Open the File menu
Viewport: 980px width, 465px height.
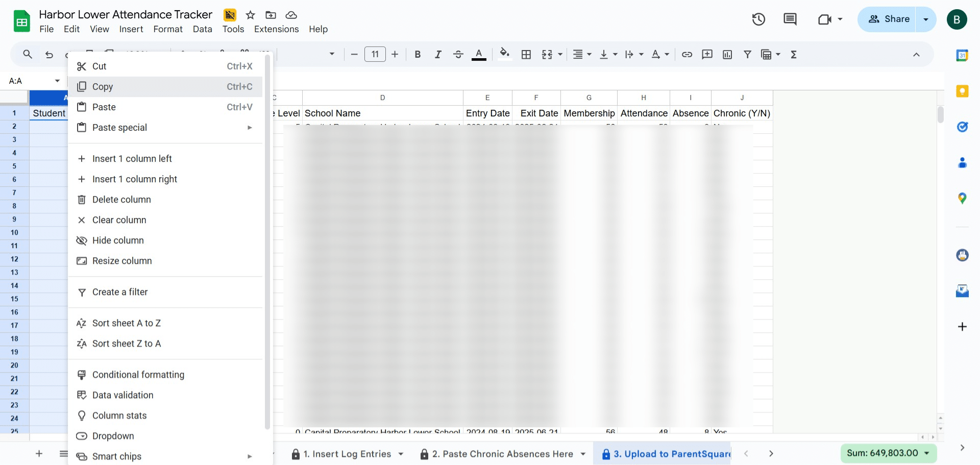[46, 29]
